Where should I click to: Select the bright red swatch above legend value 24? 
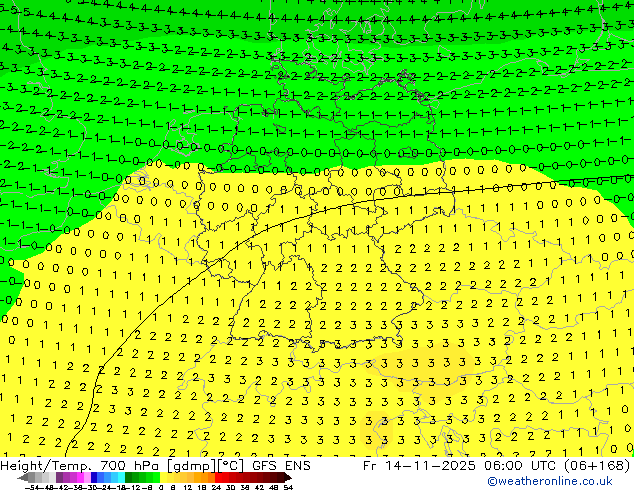[x=218, y=477]
